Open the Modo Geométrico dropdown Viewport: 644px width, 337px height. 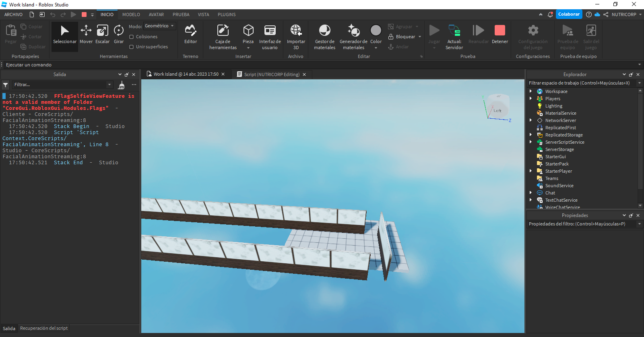click(x=160, y=26)
